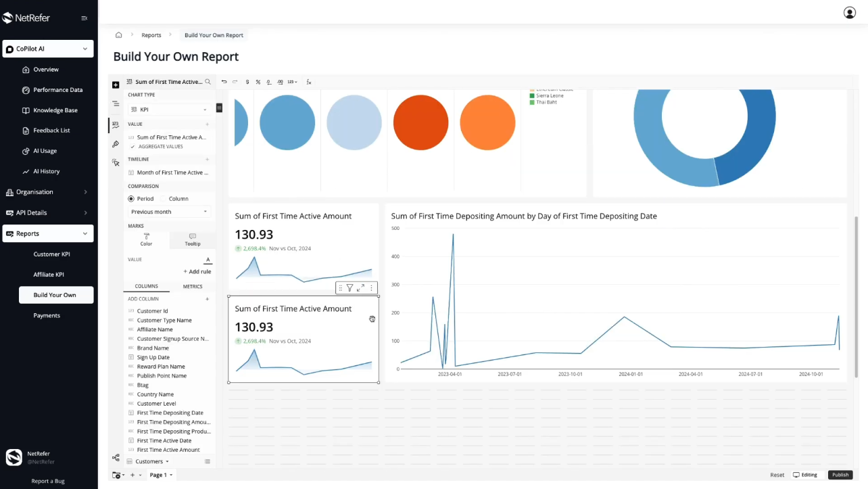Click the dashboard vertical scrollbar
The image size is (868, 489).
pos(857,296)
